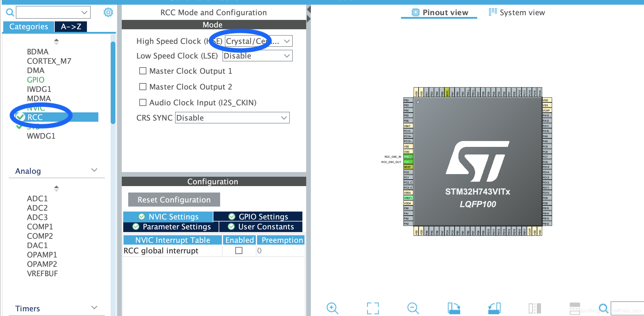Select ADC1 in the Analog list
644x316 pixels.
[37, 199]
